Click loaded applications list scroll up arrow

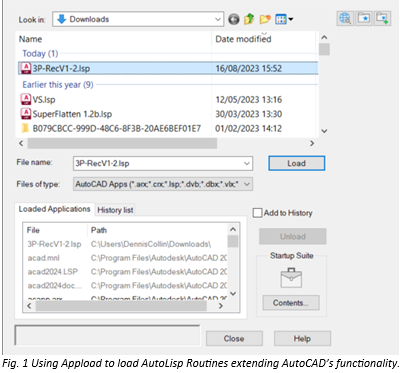pos(233,229)
